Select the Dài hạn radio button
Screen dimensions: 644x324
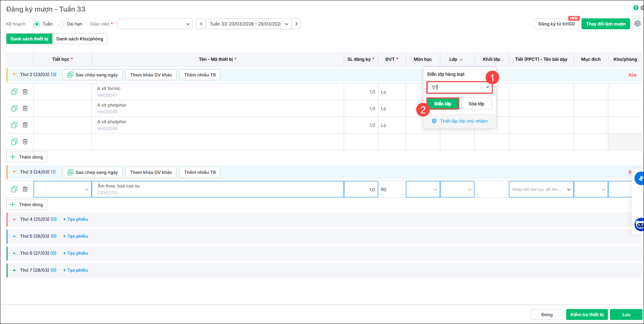pyautogui.click(x=61, y=24)
